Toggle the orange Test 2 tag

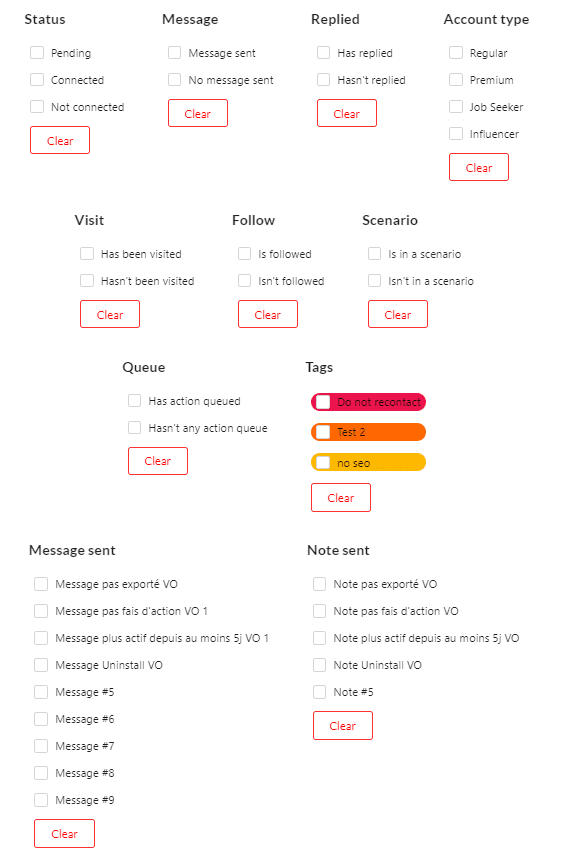click(368, 432)
